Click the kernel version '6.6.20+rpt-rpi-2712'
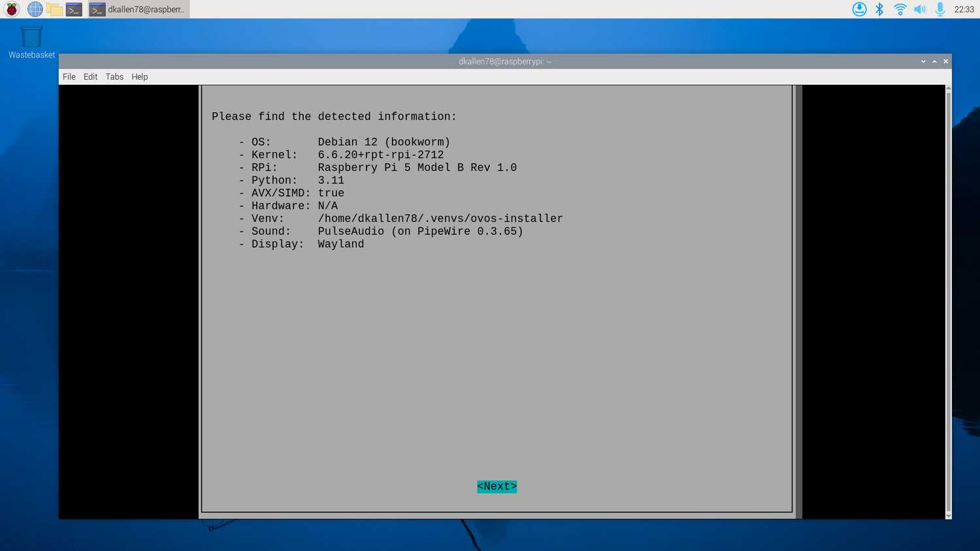Viewport: 980px width, 551px height. (x=381, y=155)
